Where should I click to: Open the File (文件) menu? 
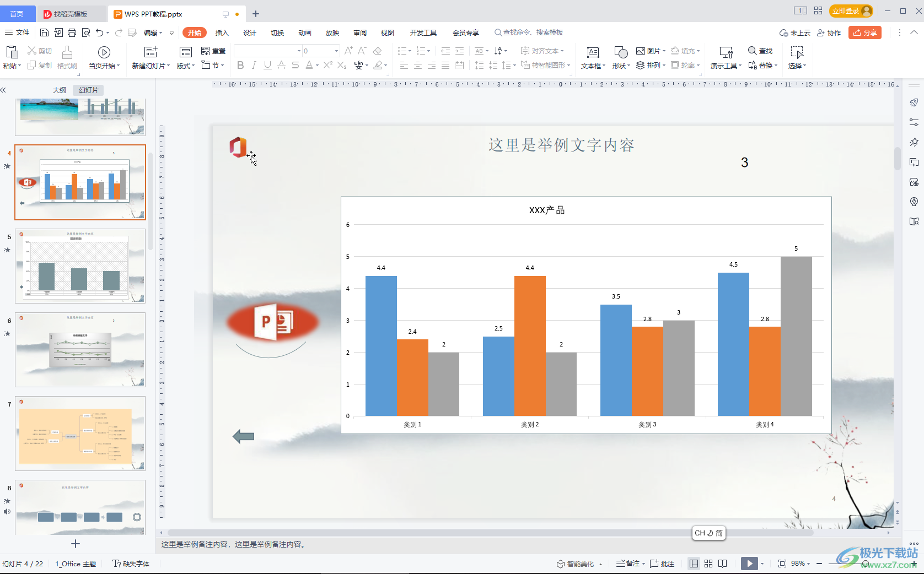(x=17, y=33)
